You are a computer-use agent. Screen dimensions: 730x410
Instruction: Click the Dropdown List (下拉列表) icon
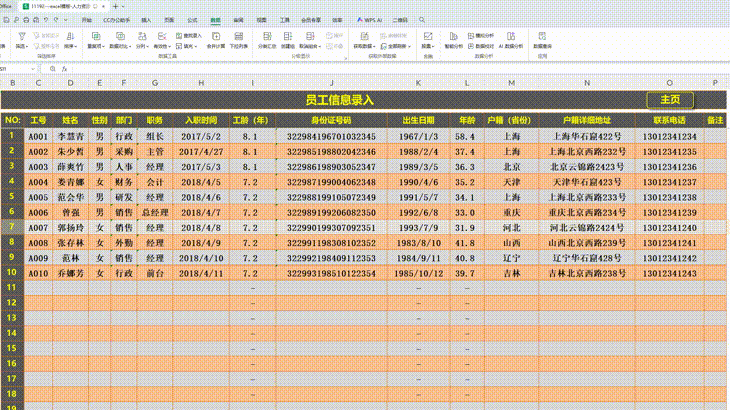[238, 36]
